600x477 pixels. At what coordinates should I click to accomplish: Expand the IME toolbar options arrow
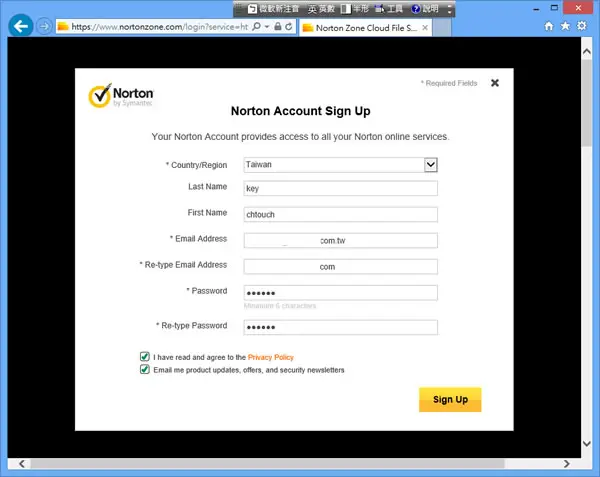(450, 9)
